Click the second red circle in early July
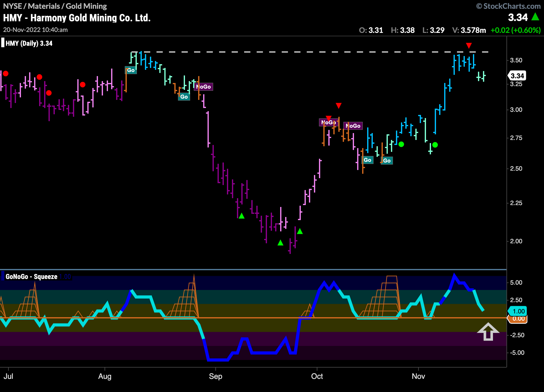Image resolution: width=544 pixels, height=392 pixels. click(x=39, y=77)
